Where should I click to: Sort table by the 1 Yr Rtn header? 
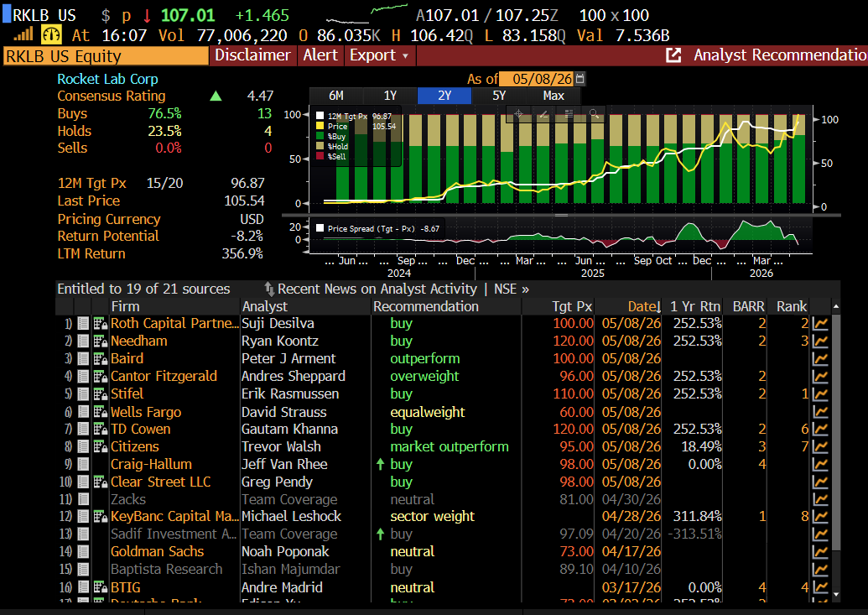coord(694,306)
